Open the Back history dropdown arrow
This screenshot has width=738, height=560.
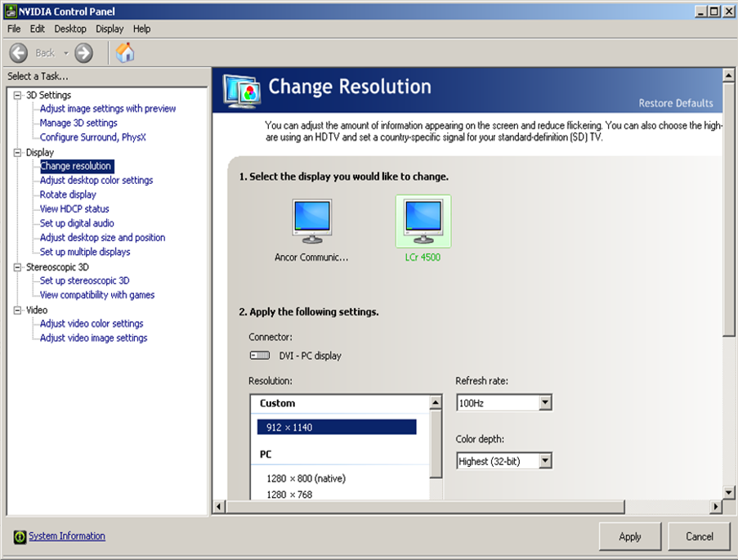(66, 53)
